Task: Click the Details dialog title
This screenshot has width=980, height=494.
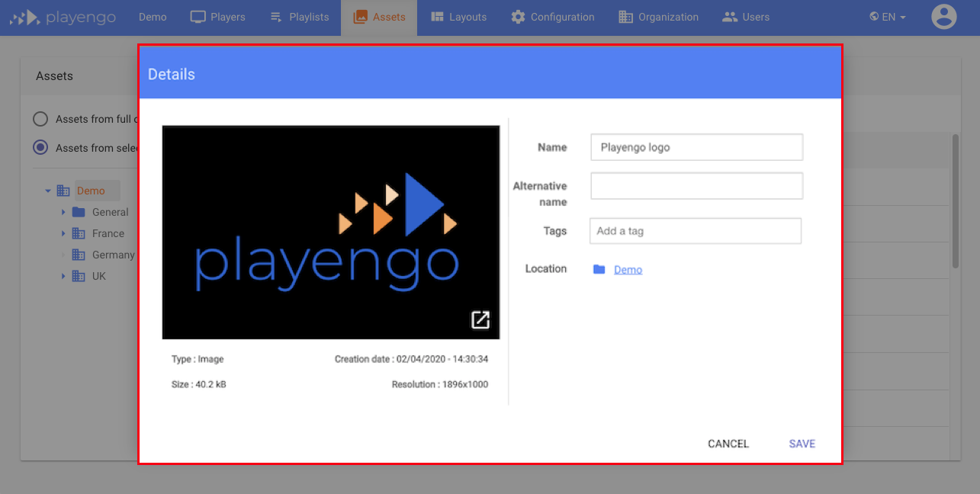Action: [x=172, y=74]
